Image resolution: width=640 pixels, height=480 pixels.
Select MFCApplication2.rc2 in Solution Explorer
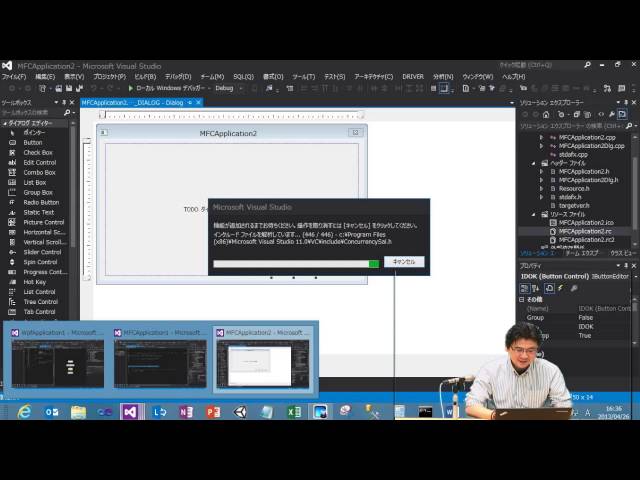click(586, 240)
